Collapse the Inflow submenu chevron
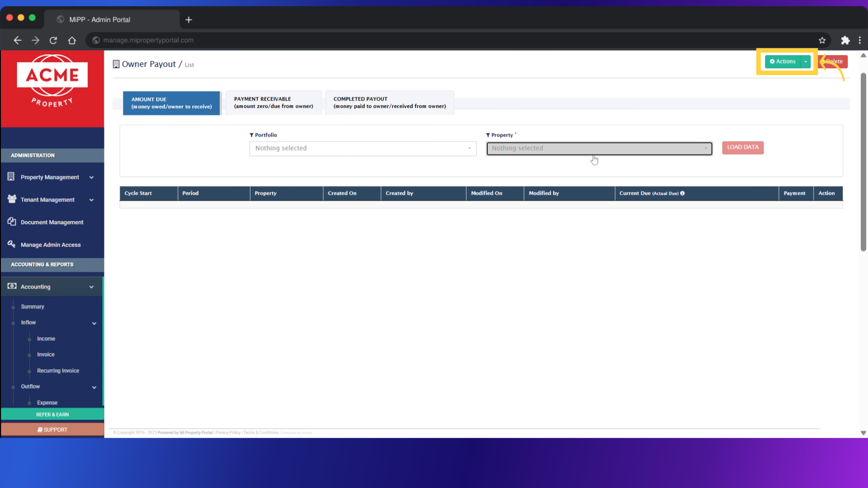 coord(94,324)
